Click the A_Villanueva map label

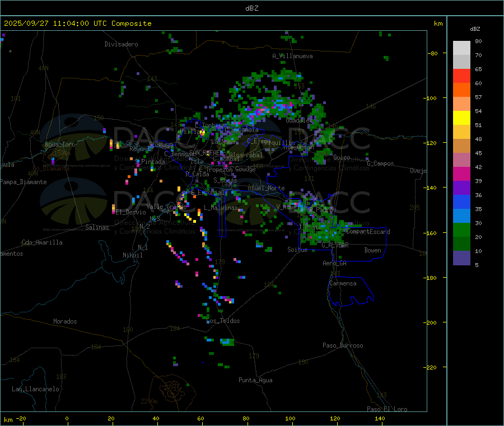point(292,56)
